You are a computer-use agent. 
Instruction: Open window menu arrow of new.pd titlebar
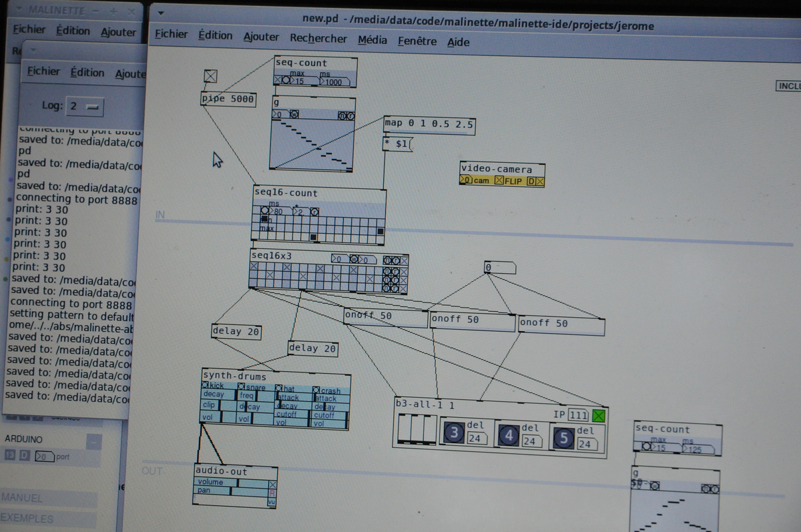[x=162, y=11]
